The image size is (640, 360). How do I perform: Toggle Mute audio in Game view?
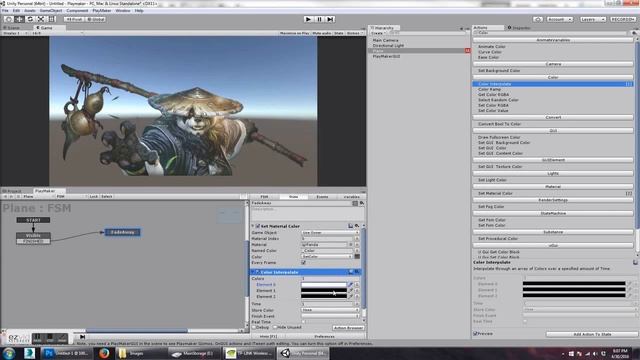point(322,33)
